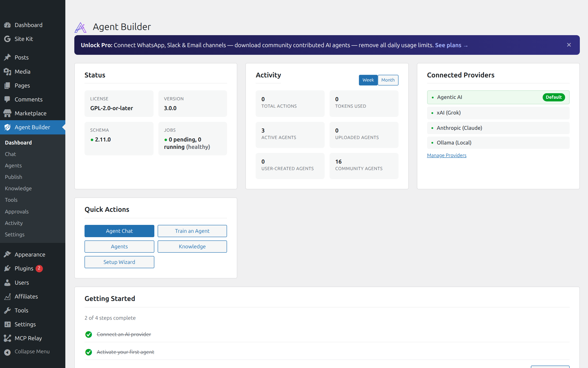Click the 3.0.0 version value
Image resolution: width=588 pixels, height=368 pixels.
pyautogui.click(x=170, y=108)
